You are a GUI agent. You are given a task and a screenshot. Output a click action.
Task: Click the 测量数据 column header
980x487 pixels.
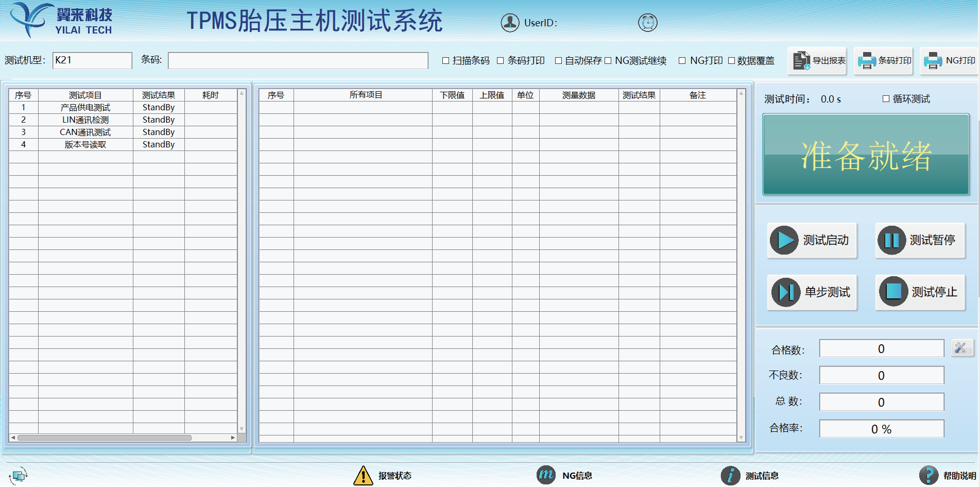coord(579,95)
